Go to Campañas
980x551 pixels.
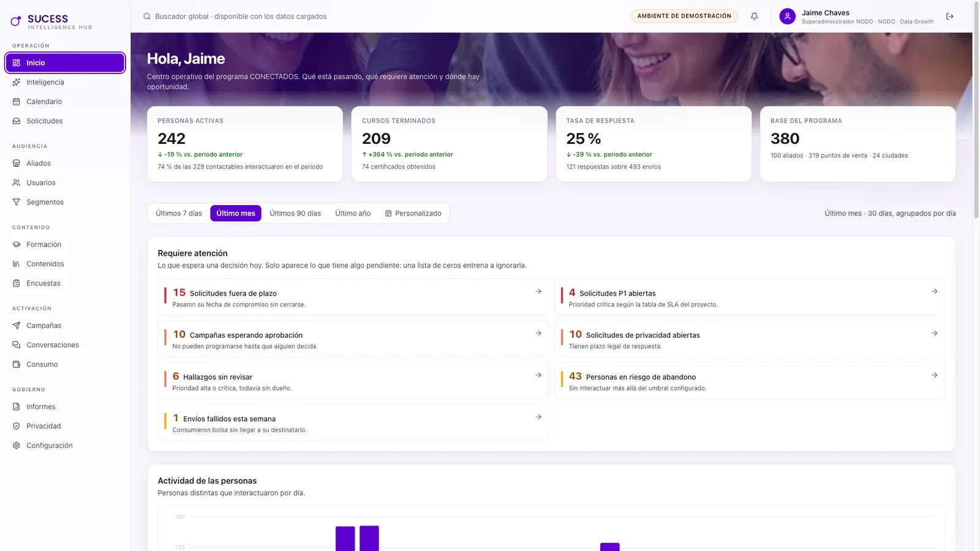click(65, 326)
